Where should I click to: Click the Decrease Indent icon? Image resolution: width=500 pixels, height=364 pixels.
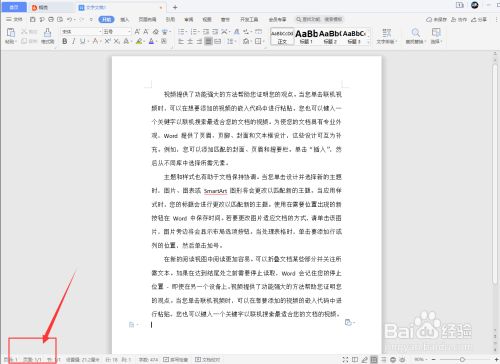[206, 32]
